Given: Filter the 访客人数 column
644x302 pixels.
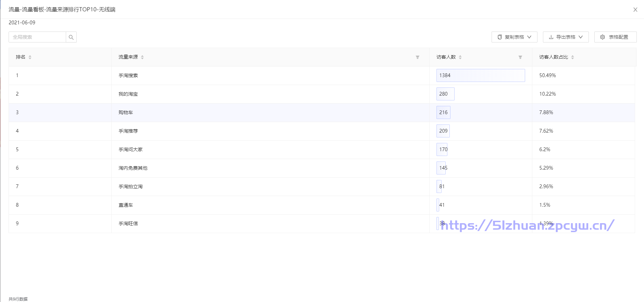Looking at the screenshot, I should click(x=520, y=57).
